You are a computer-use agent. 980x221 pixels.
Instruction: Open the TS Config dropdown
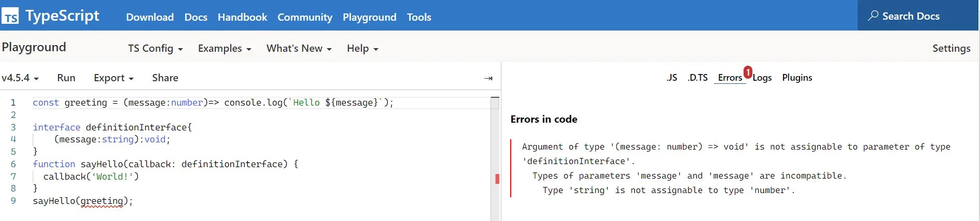tap(155, 49)
